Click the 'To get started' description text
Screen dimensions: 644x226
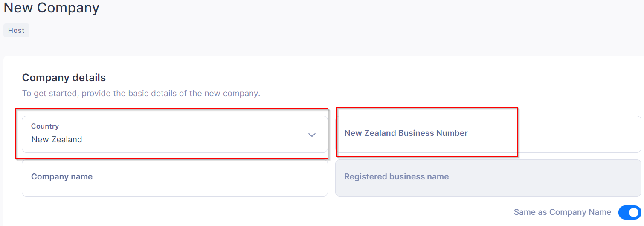pos(141,93)
